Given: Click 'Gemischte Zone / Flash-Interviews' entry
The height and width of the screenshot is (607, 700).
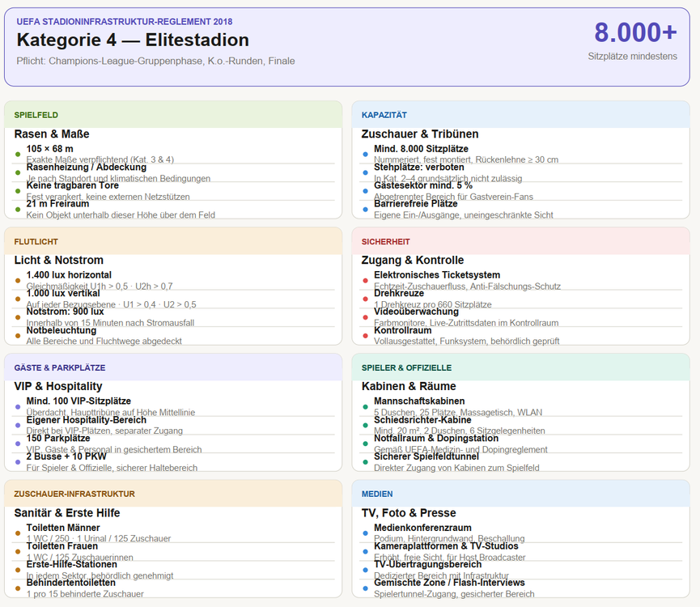Looking at the screenshot, I should click(449, 583).
